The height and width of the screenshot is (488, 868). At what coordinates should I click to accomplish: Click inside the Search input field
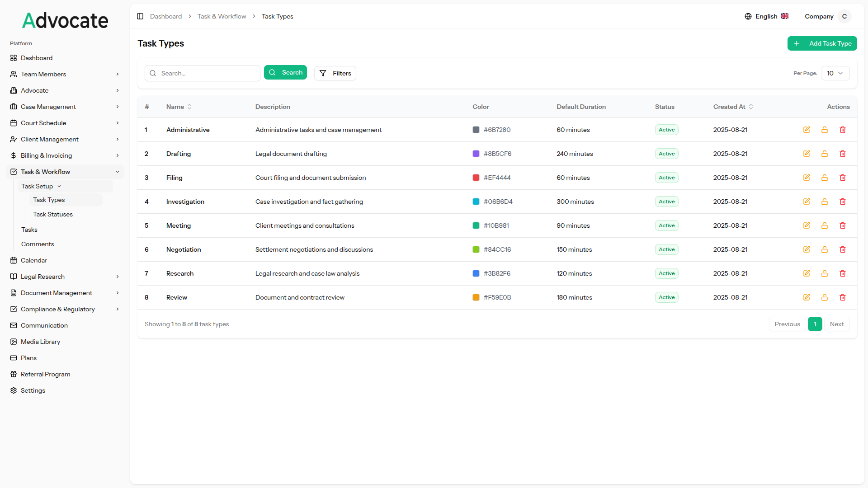click(203, 73)
